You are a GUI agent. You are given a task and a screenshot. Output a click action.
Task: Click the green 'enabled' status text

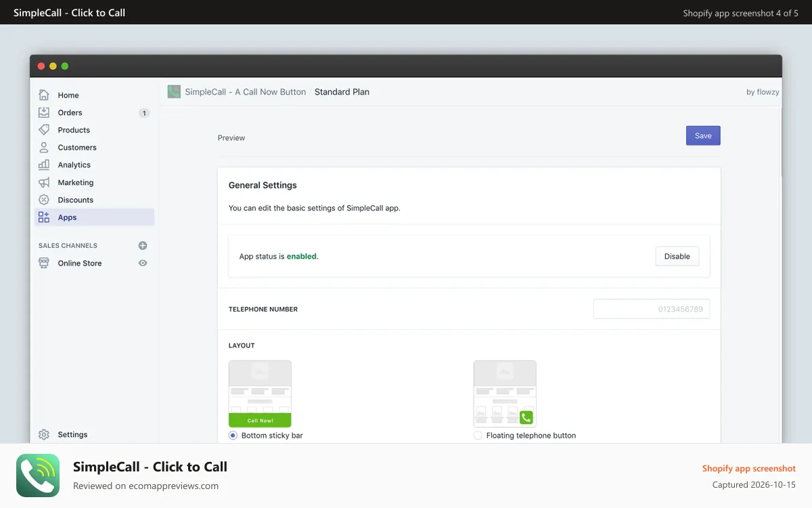(301, 257)
